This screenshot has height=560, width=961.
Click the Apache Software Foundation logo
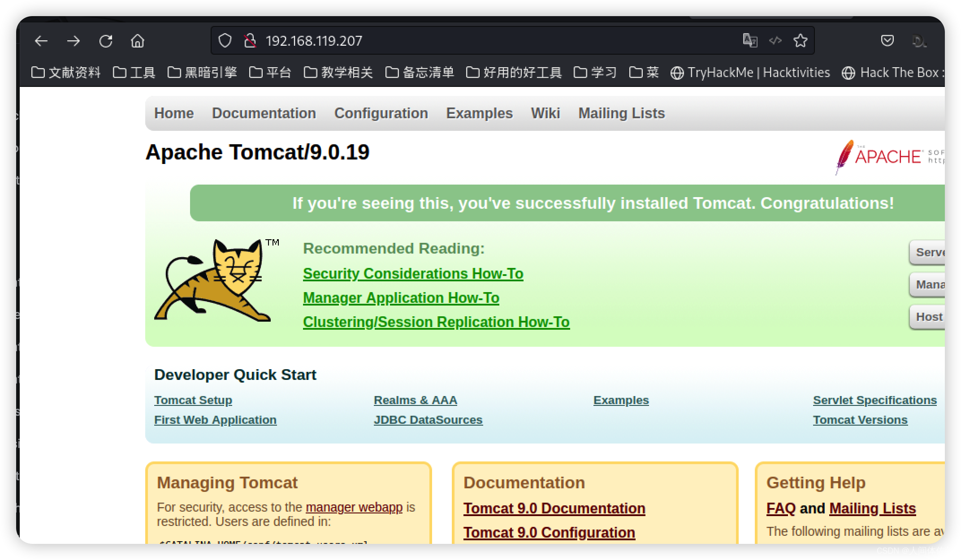[889, 157]
